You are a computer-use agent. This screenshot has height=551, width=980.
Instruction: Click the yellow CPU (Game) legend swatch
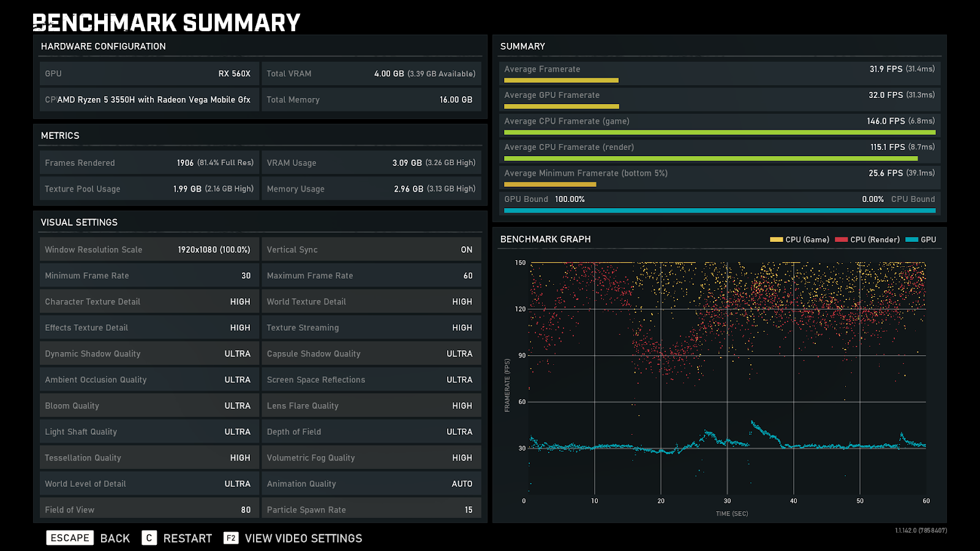click(x=777, y=239)
